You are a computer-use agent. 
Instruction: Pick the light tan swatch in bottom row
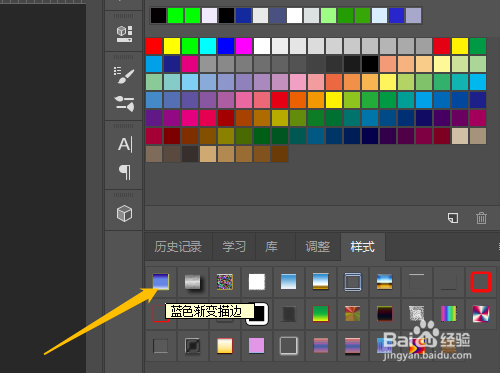pyautogui.click(x=208, y=154)
